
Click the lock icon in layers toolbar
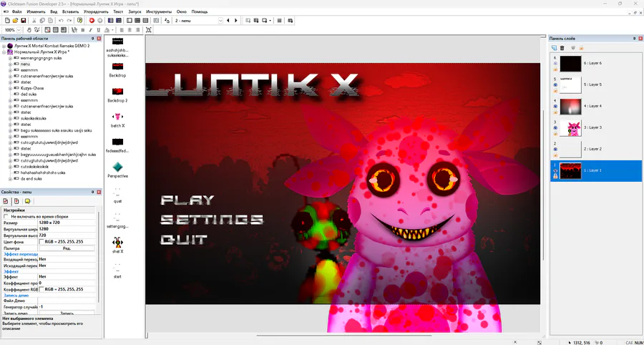pos(581,48)
